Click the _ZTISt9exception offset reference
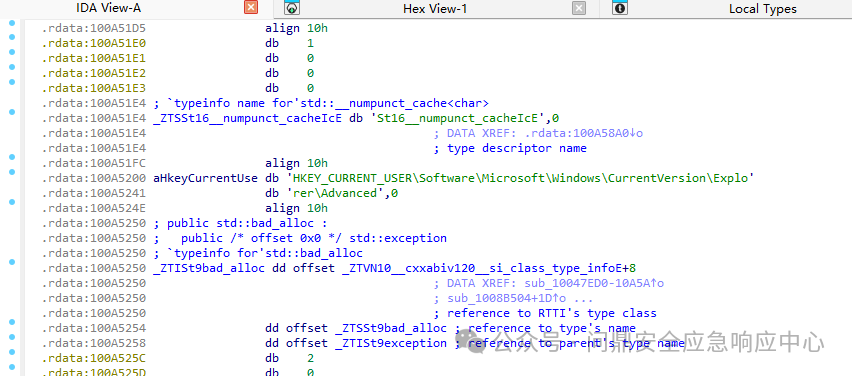 [x=391, y=343]
